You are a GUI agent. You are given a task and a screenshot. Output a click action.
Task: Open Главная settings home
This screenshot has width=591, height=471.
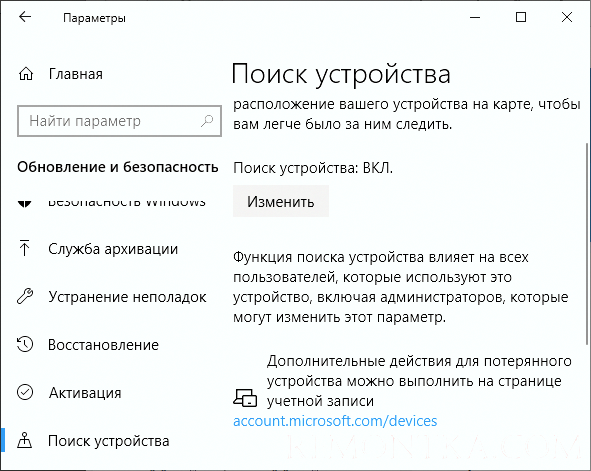pos(75,74)
